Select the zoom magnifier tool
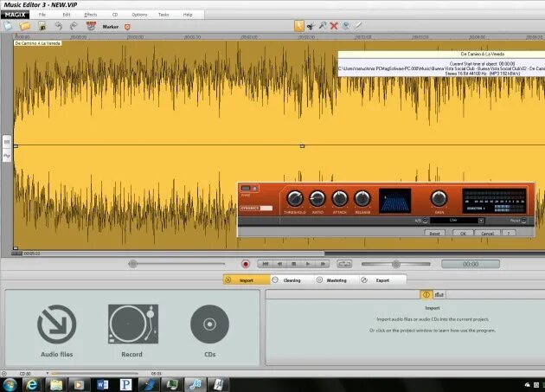545x392 pixels. click(x=323, y=26)
